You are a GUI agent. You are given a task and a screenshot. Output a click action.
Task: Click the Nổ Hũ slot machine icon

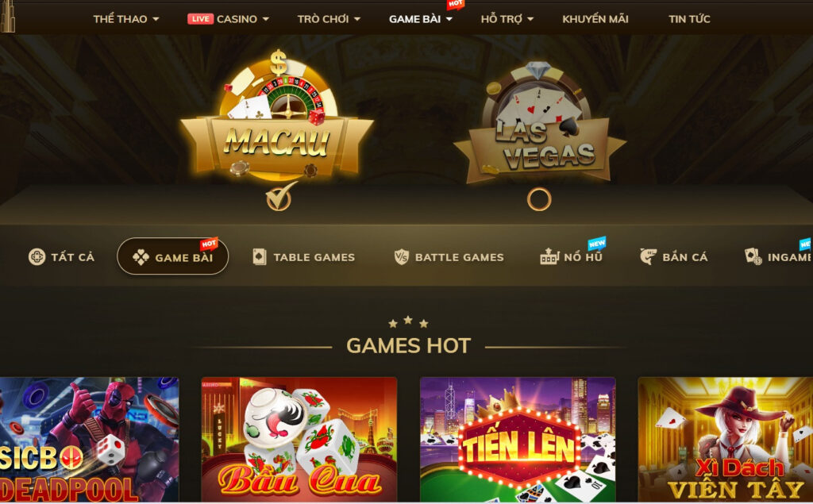549,256
